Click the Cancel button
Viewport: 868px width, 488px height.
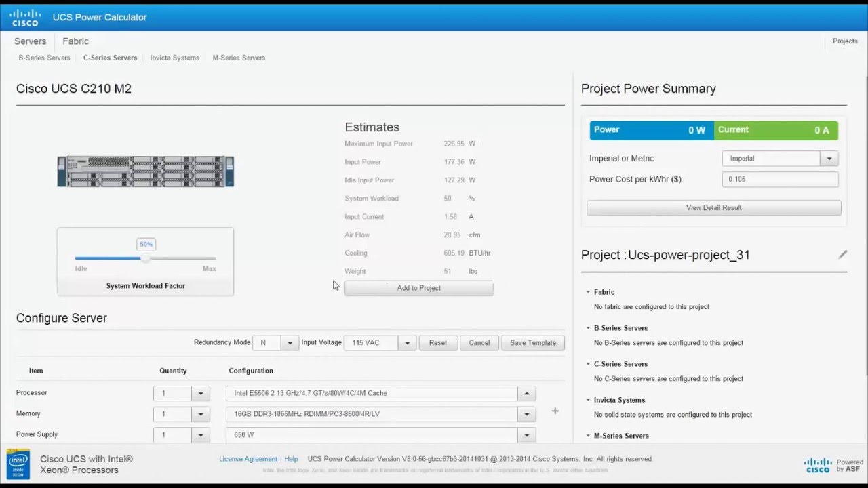pyautogui.click(x=479, y=343)
